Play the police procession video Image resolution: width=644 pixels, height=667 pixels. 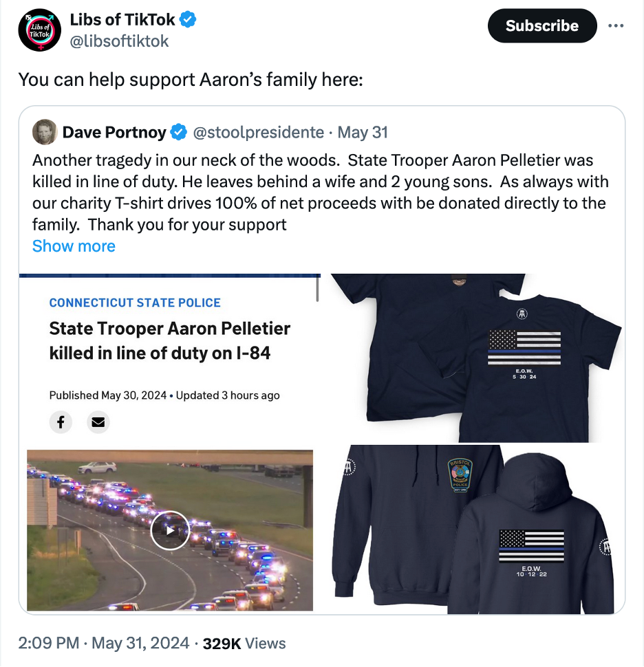[x=170, y=530]
